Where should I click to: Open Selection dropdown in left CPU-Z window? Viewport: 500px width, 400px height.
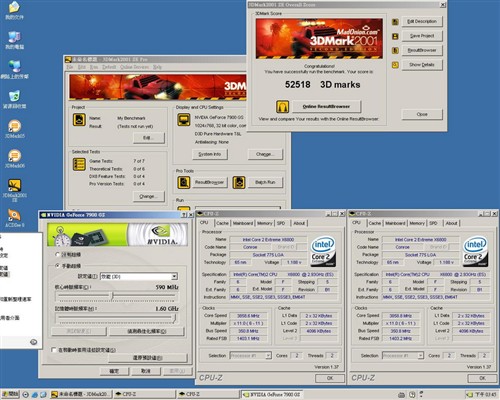(251, 356)
